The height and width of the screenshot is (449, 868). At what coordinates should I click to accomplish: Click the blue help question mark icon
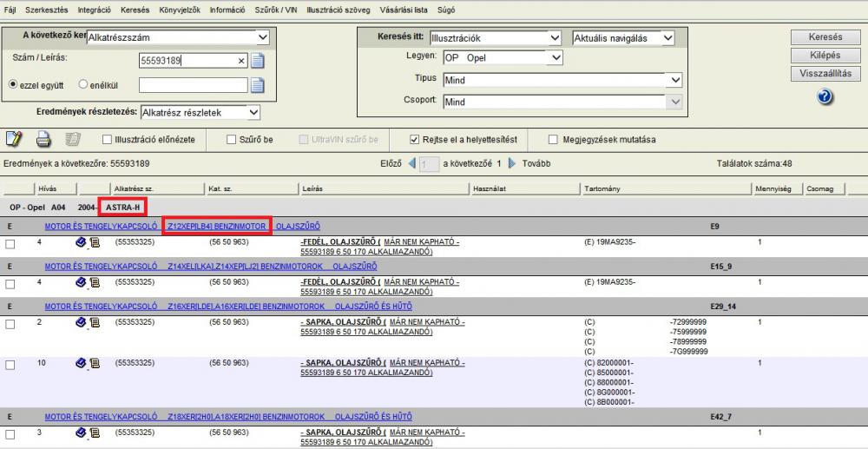[x=825, y=96]
